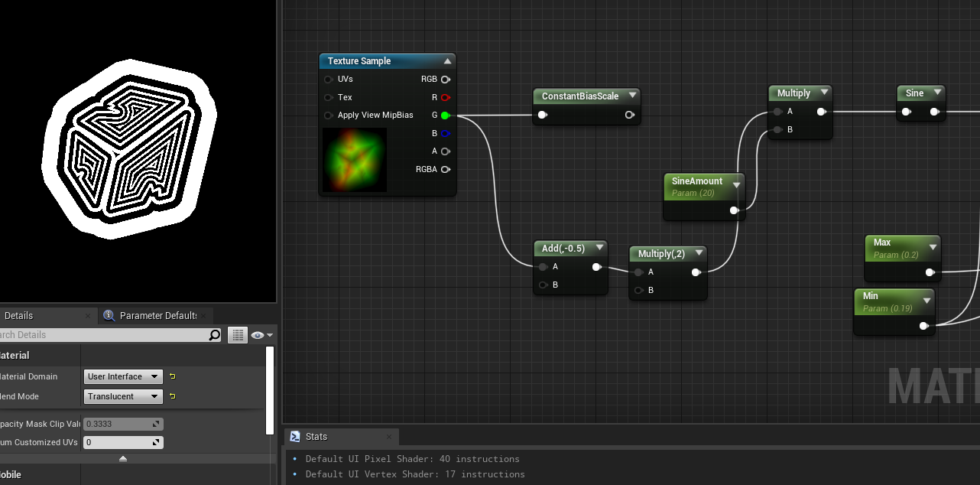Open the eye visibility options in Details
This screenshot has width=980, height=485.
pos(261,335)
